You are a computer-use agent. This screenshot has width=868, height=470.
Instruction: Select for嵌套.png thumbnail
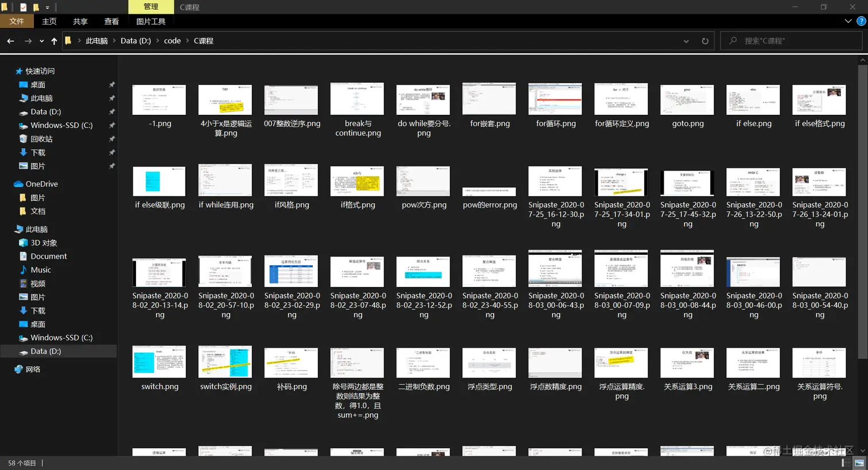tap(489, 99)
